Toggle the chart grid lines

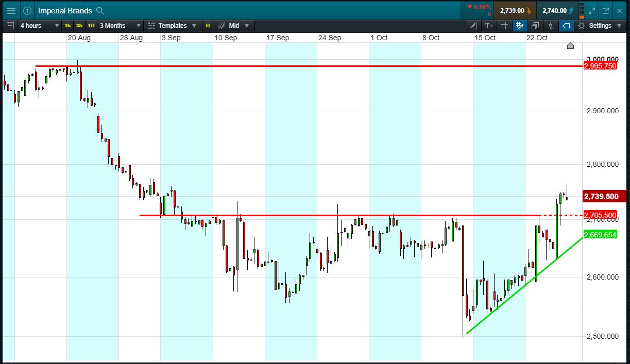coord(504,25)
